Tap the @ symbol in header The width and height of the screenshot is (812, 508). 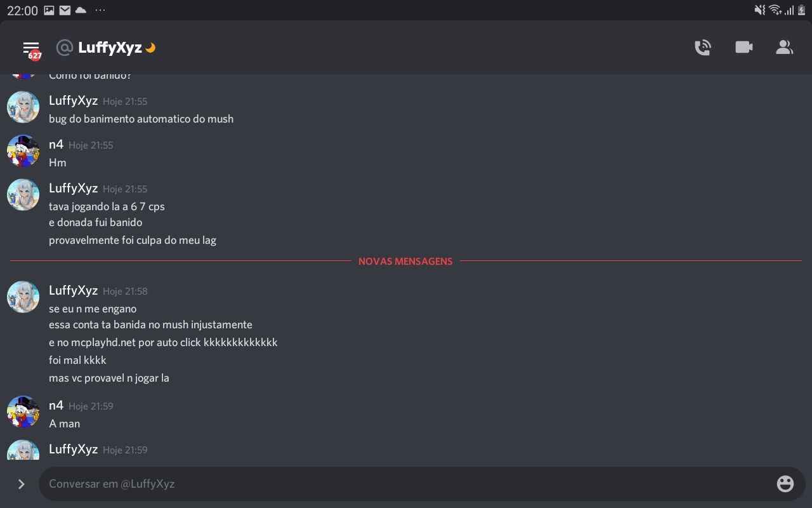click(64, 48)
